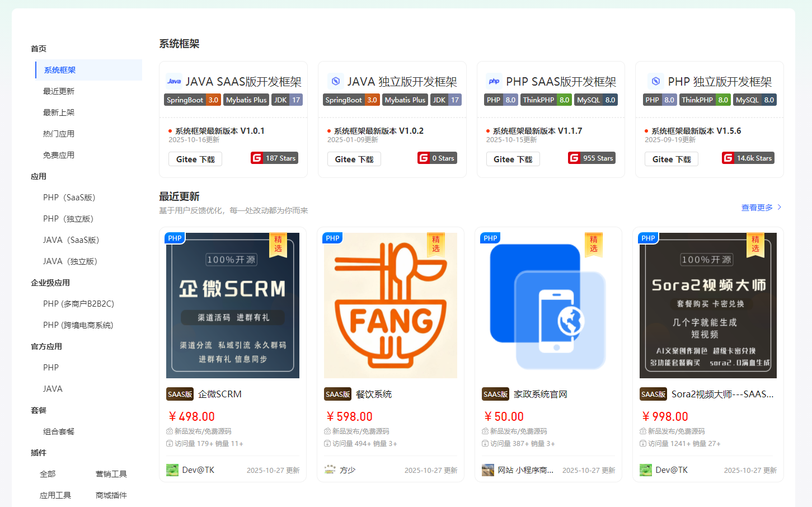812x507 pixels.
Task: Open the Gitee 955 Stars badge
Action: [x=592, y=158]
